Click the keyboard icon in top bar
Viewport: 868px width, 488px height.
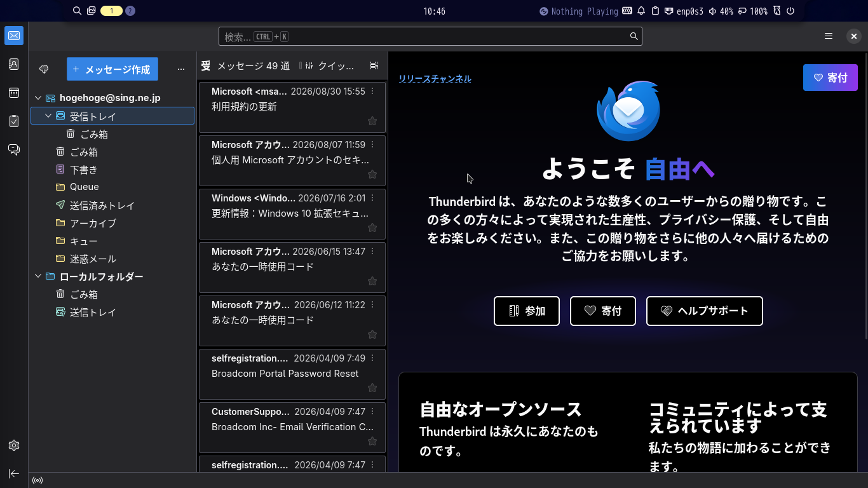click(x=627, y=11)
